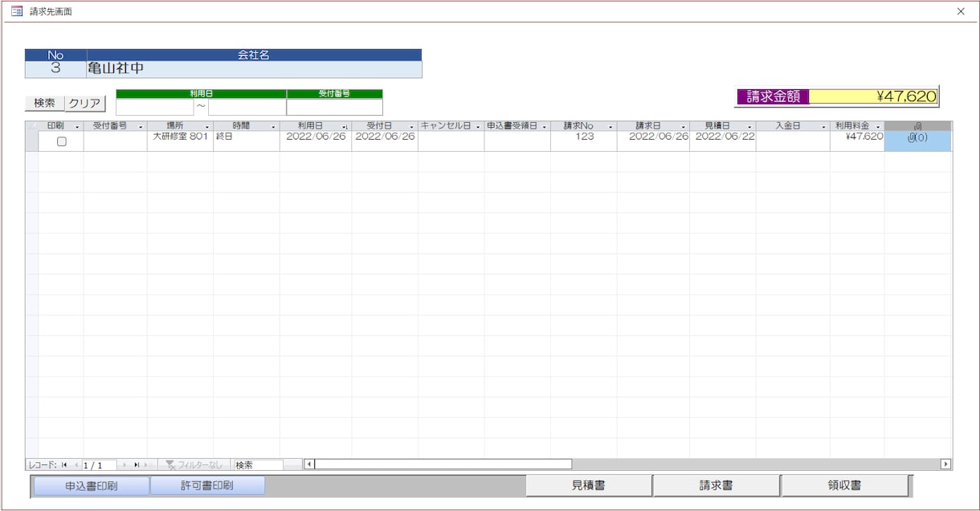Image resolution: width=980 pixels, height=511 pixels.
Task: Go to previous record navigation arrow
Action: 76,465
